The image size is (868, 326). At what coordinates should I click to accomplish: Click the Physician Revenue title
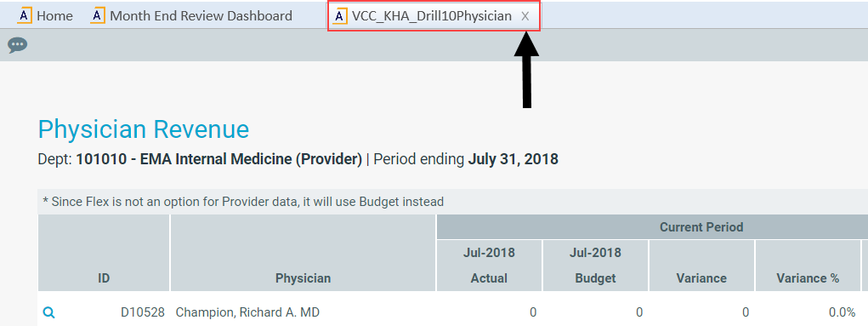coord(144,129)
